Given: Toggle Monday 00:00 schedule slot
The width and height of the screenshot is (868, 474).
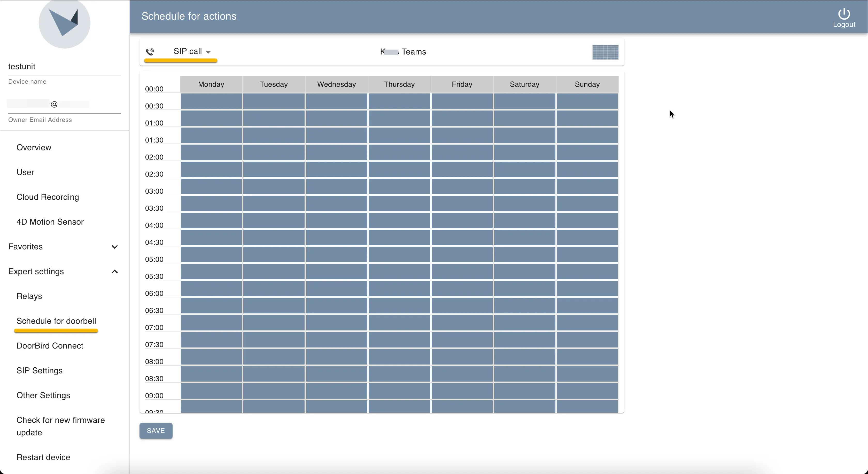Looking at the screenshot, I should 211,101.
